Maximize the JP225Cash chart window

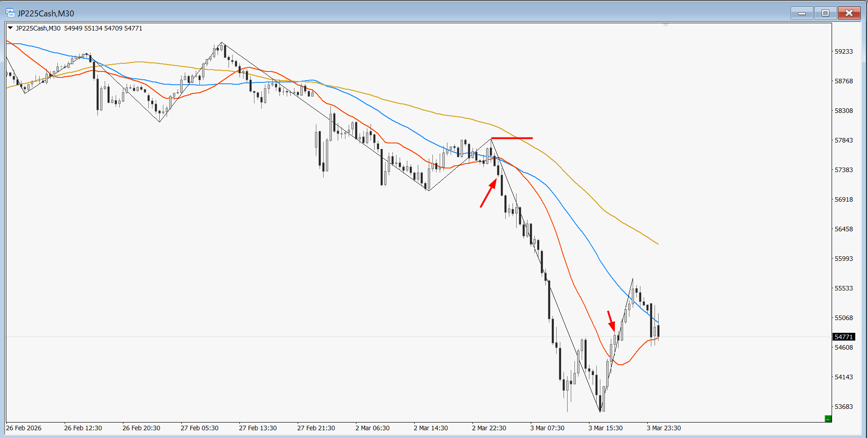[x=825, y=13]
